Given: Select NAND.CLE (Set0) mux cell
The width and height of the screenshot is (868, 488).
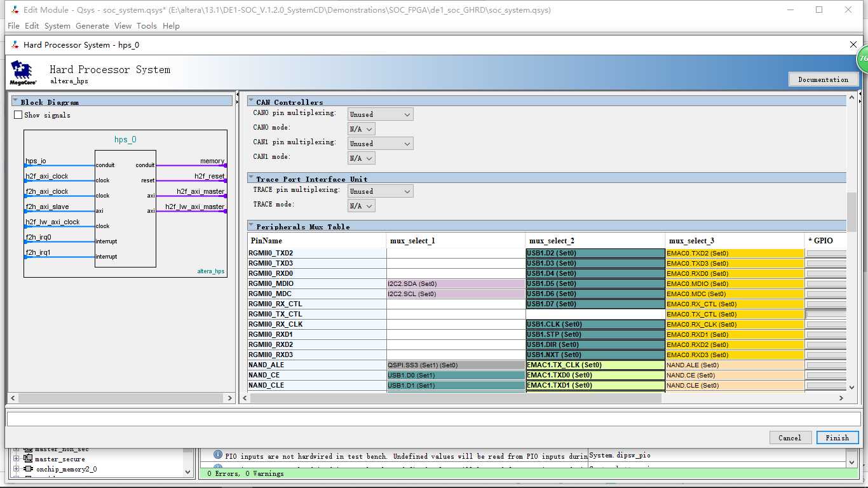Looking at the screenshot, I should tap(735, 385).
